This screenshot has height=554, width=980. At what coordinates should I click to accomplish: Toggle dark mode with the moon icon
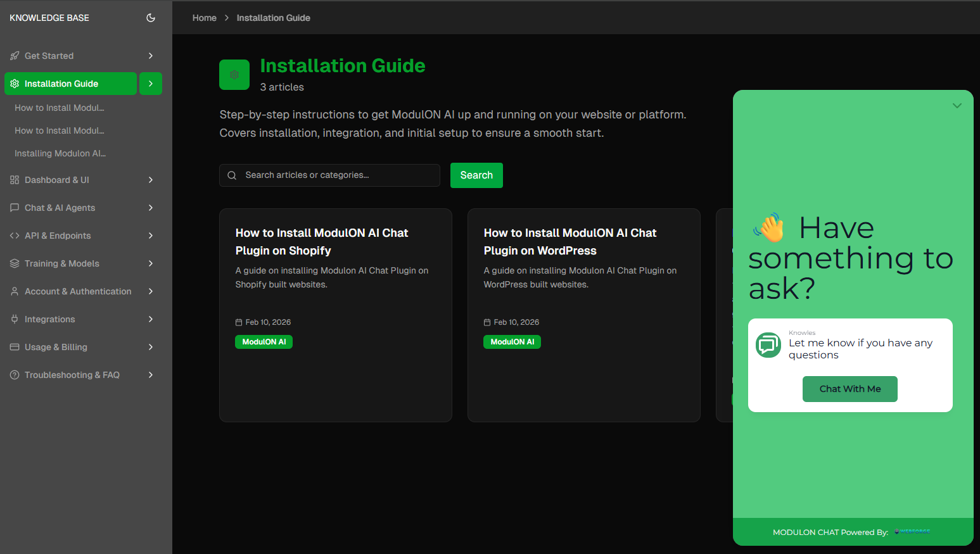tap(151, 18)
